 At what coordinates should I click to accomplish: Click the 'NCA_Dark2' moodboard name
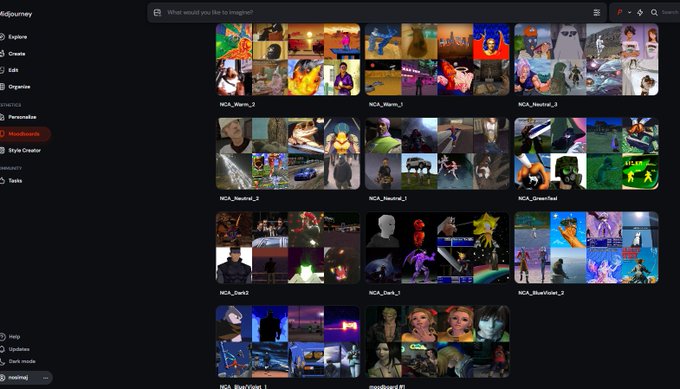click(x=234, y=293)
